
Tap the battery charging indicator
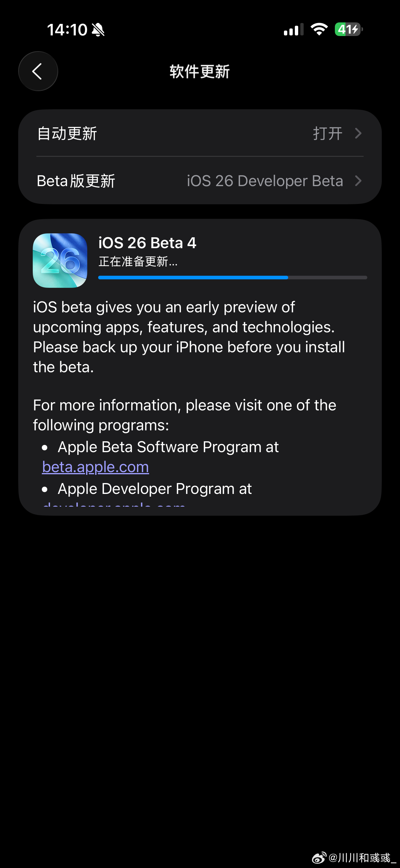tap(349, 29)
